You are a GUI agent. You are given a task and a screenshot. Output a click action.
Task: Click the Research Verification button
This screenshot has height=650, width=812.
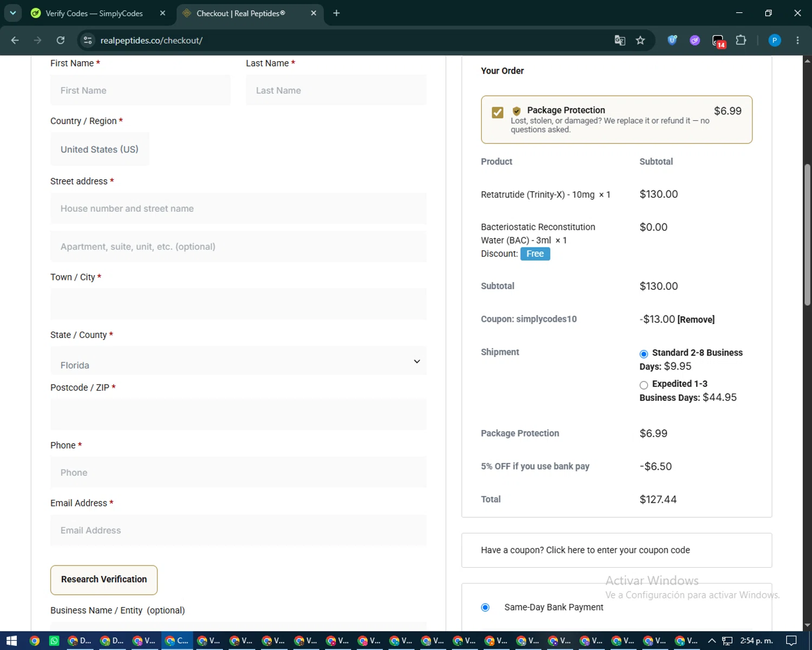click(104, 580)
